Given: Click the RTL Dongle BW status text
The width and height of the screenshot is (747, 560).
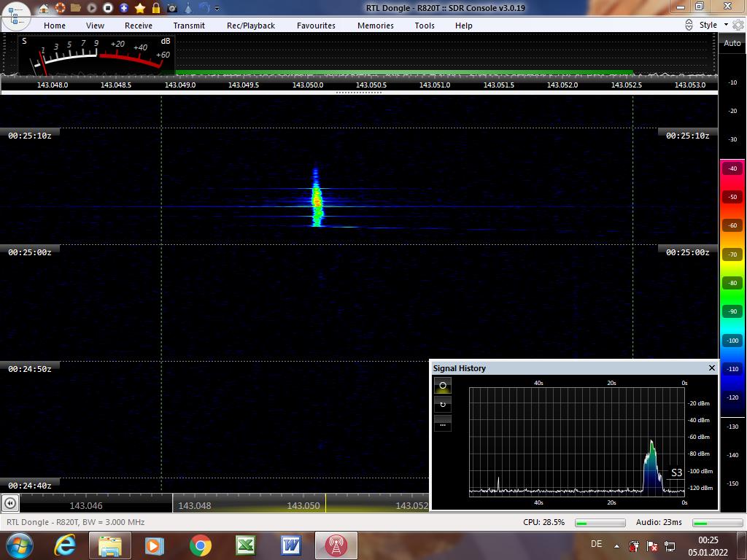Looking at the screenshot, I should click(x=75, y=522).
